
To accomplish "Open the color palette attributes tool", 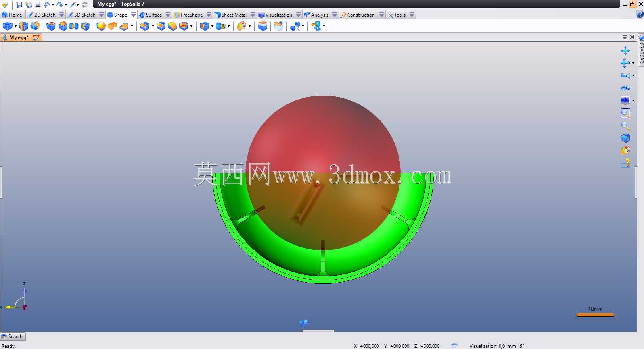I will pyautogui.click(x=241, y=27).
